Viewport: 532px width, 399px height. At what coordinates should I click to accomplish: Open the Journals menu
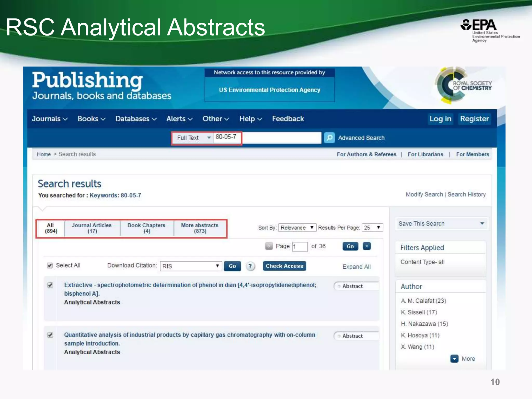50,119
